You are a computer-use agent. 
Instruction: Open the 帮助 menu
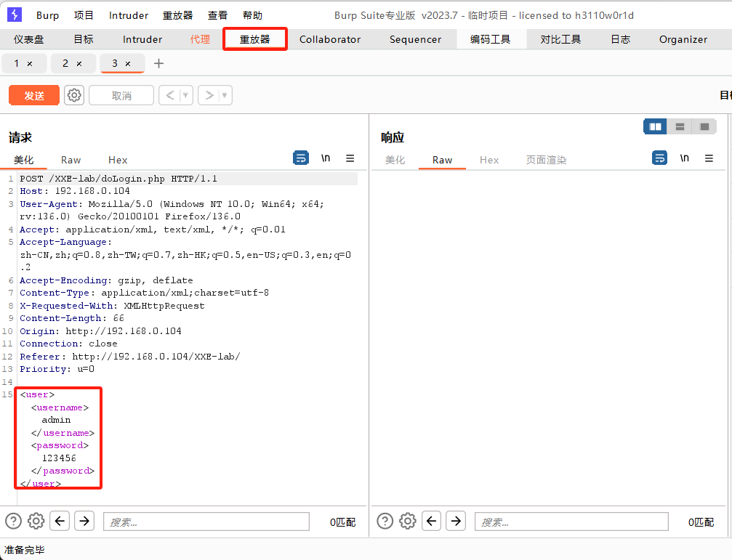(252, 15)
